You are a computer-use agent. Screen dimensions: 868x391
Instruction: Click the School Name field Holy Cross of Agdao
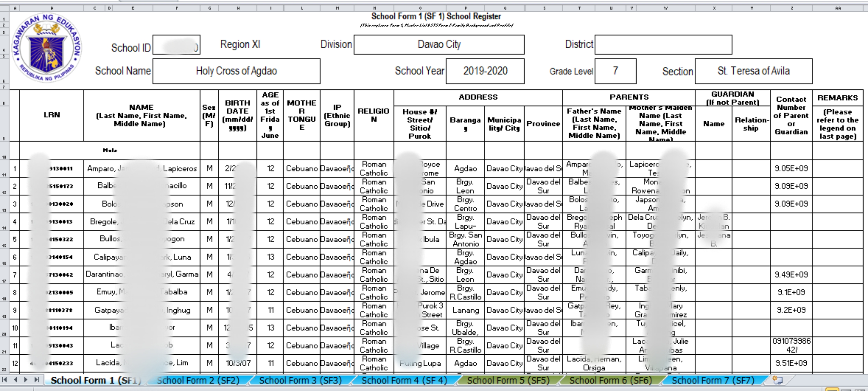pos(236,71)
